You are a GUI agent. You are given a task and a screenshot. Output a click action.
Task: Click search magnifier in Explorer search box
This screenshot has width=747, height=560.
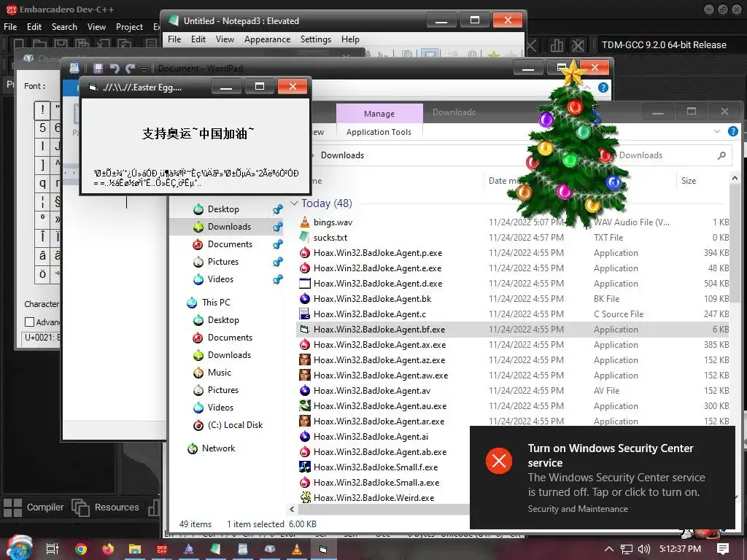coord(721,155)
